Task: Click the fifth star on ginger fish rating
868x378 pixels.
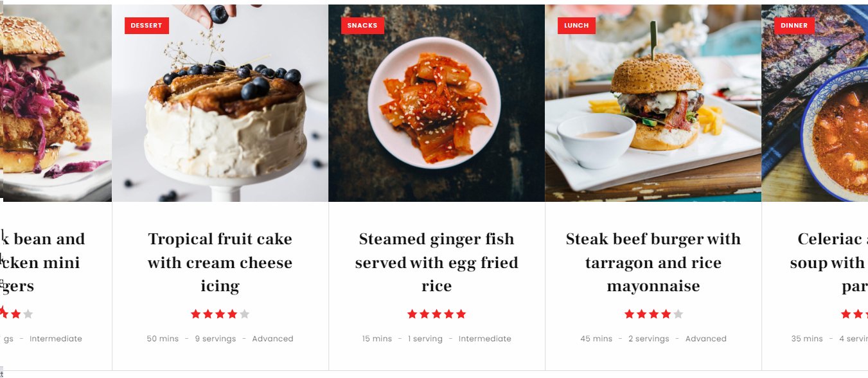Action: [x=461, y=314]
